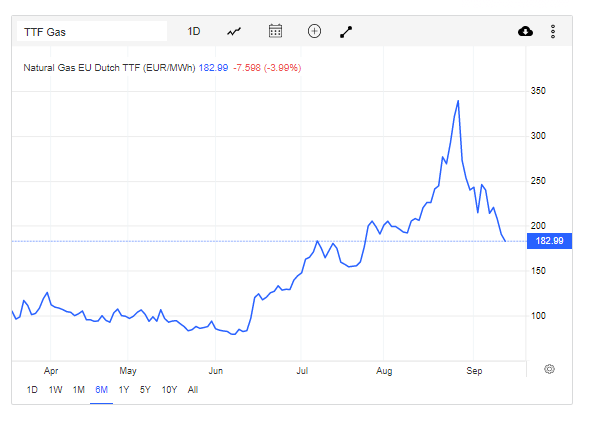Click the 300 y-axis label
The height and width of the screenshot is (422, 593).
[538, 136]
